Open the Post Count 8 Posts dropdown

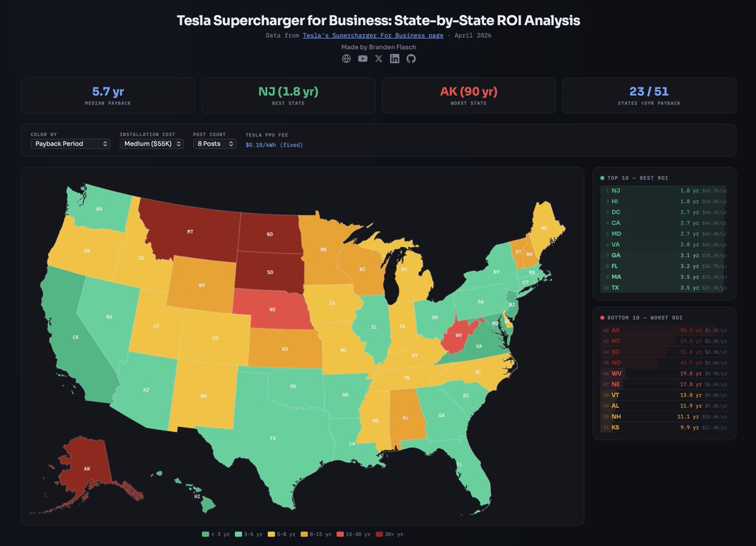click(215, 144)
